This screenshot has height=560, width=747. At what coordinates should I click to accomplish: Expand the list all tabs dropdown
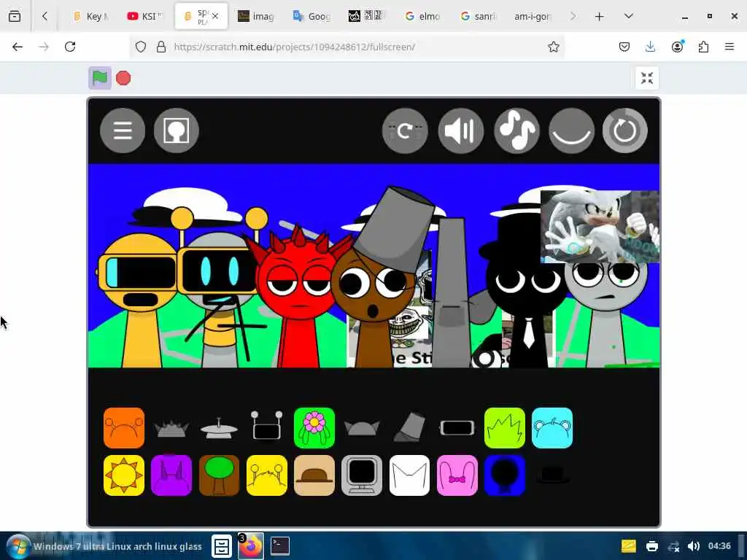tap(628, 16)
